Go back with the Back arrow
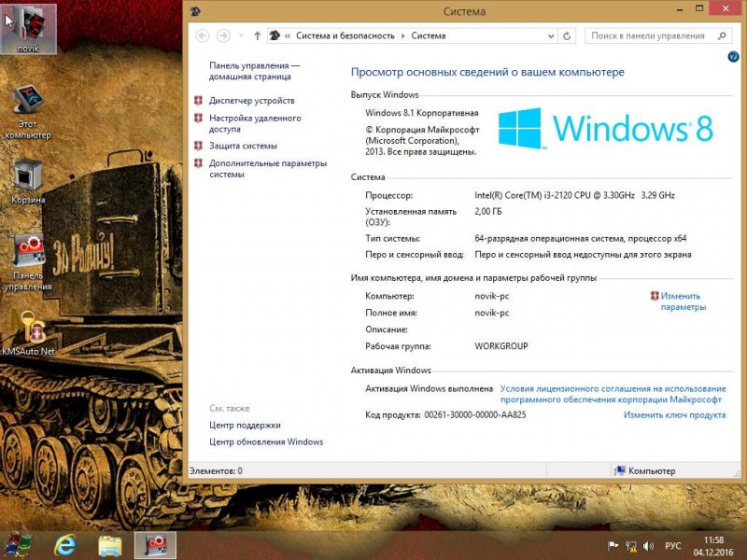Viewport: 747px width, 560px height. click(x=202, y=35)
